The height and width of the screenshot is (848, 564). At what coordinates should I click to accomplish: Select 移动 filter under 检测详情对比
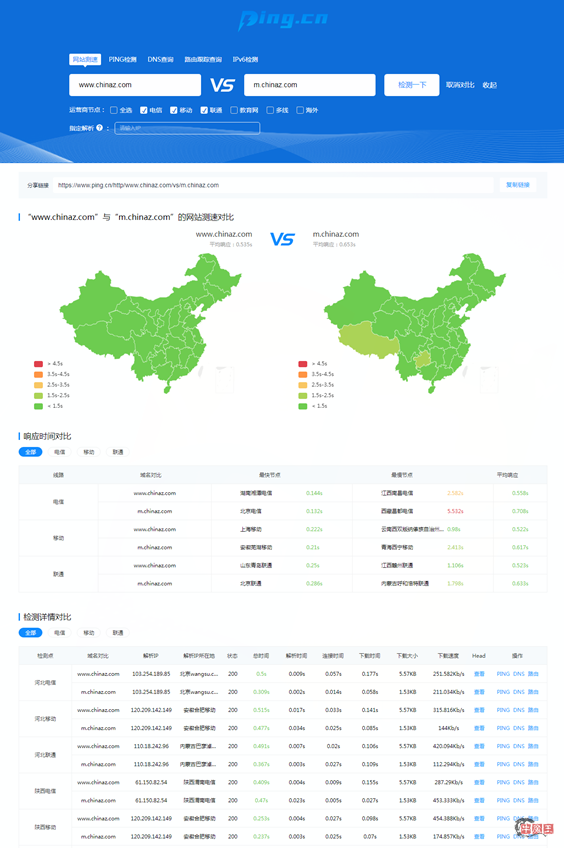click(x=89, y=633)
